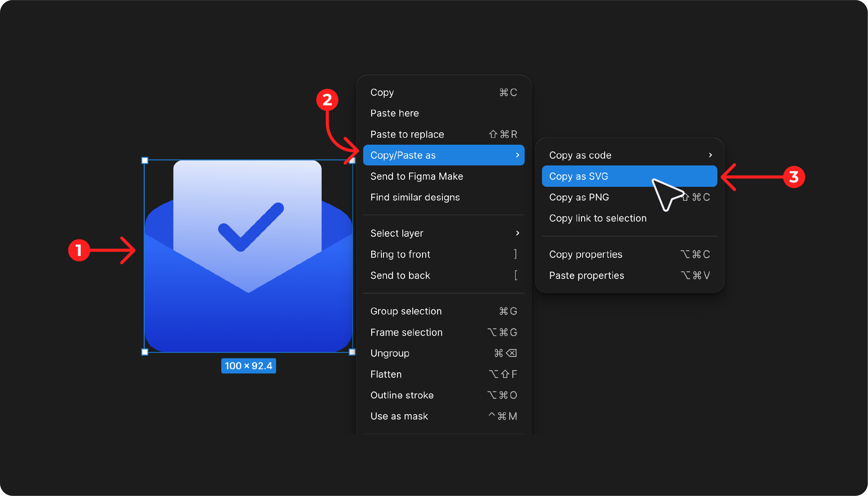
Task: Click the bottom-left selection handle
Action: click(145, 352)
